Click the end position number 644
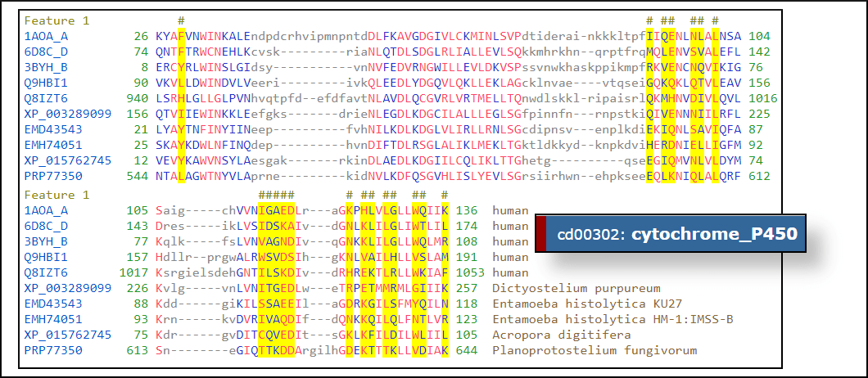The height and width of the screenshot is (378, 868). pos(468,351)
